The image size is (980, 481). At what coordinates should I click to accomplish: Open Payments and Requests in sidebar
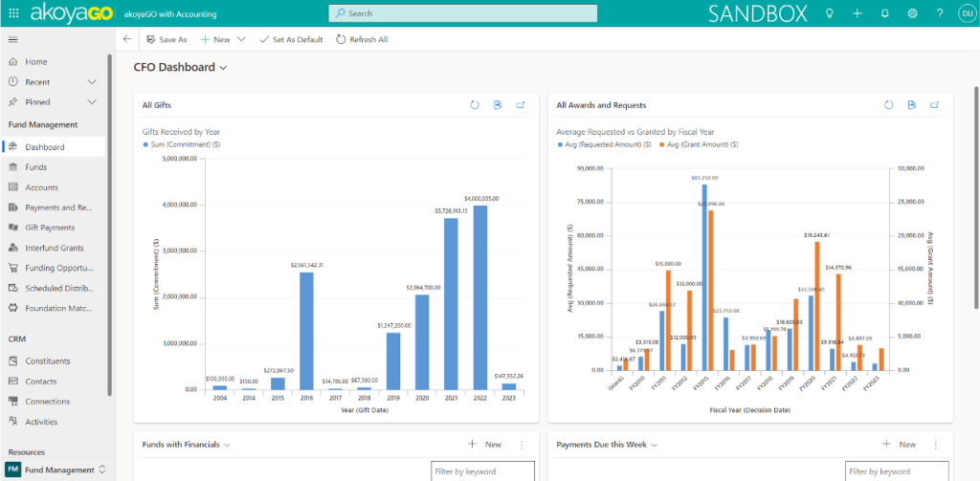click(x=57, y=208)
